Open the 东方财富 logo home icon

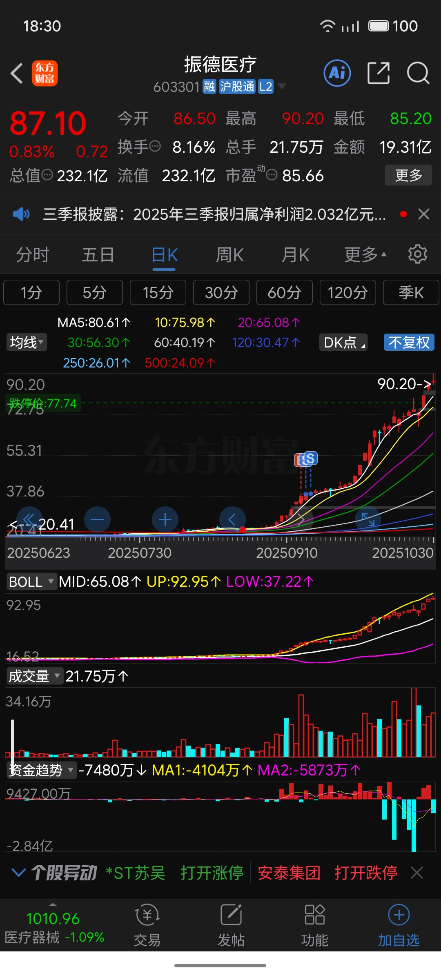tap(45, 73)
